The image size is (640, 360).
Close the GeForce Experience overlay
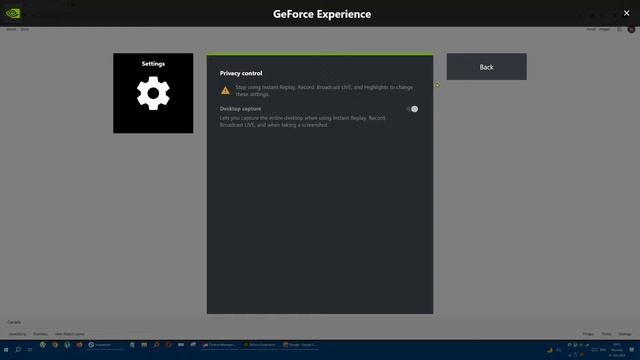click(626, 13)
